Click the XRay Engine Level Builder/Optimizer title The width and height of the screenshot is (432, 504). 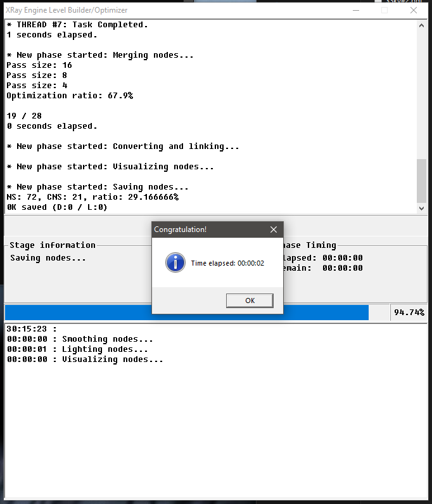(x=67, y=10)
